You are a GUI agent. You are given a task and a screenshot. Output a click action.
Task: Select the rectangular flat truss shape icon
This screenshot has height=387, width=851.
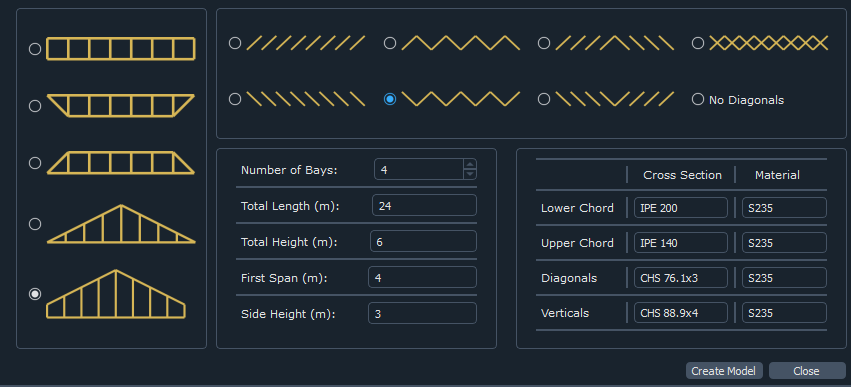[120, 49]
